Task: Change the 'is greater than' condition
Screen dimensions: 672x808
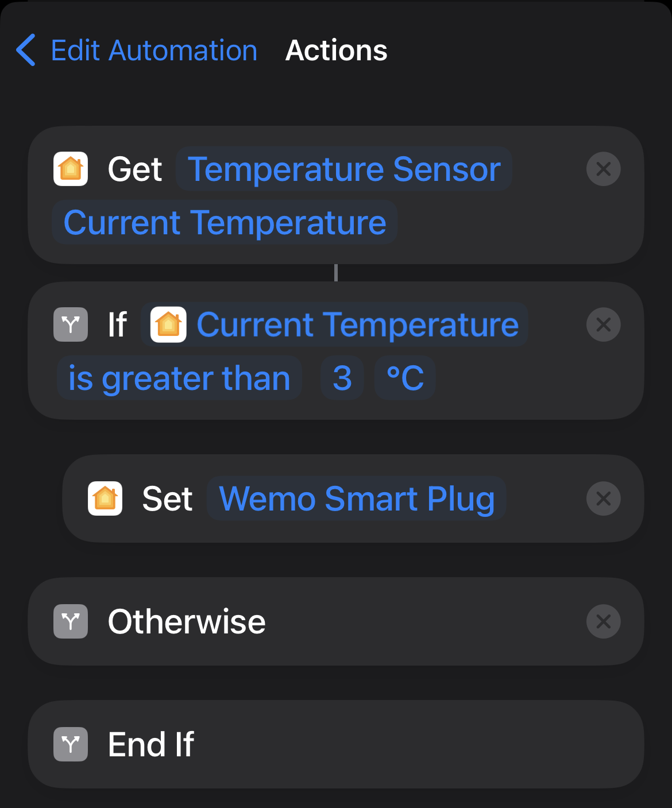Action: (179, 378)
